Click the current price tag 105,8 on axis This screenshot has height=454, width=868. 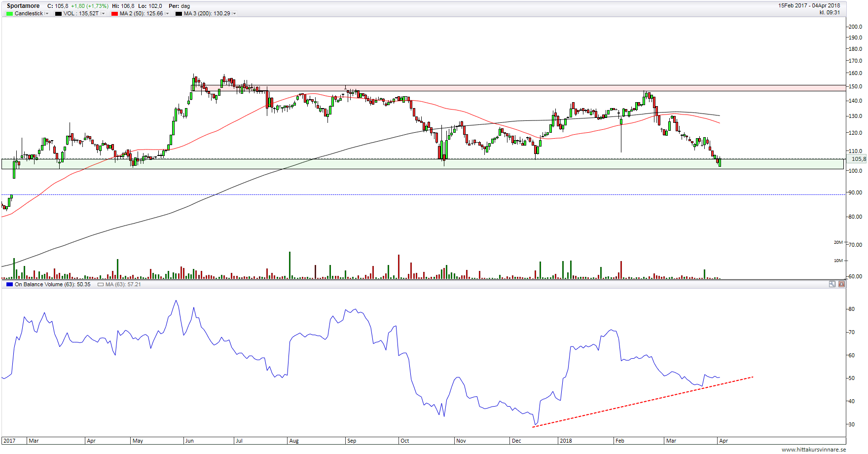[857, 159]
